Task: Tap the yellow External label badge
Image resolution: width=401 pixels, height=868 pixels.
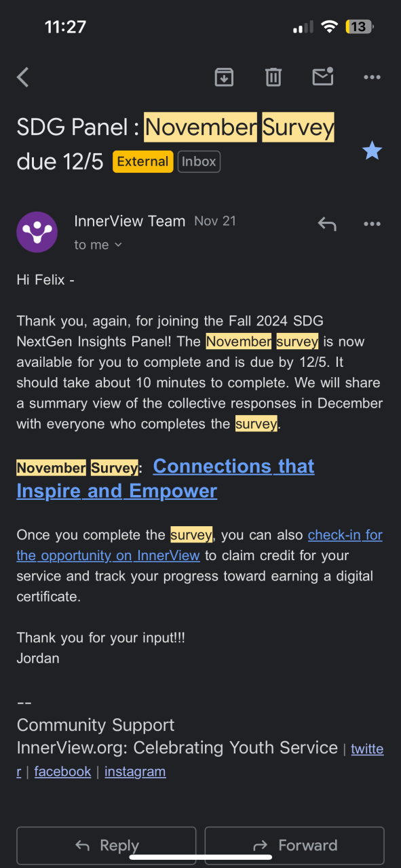Action: click(142, 162)
